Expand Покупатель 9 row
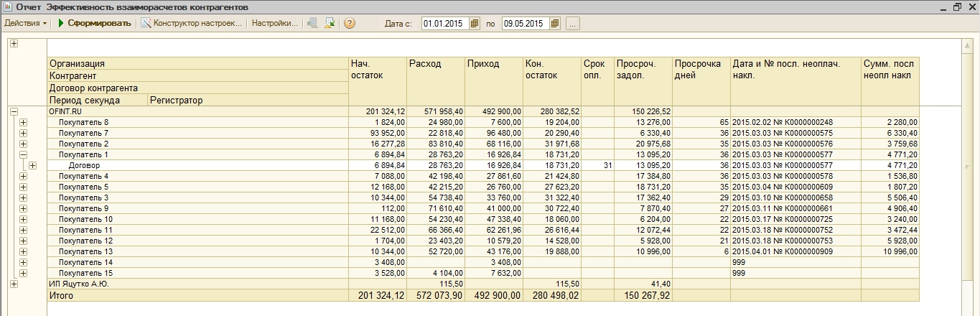 point(23,208)
